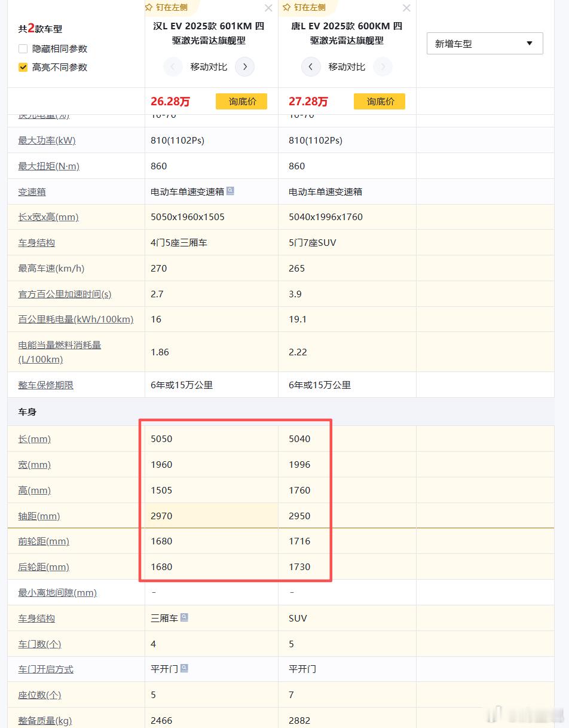
Task: Click the 整备质量(kg) parameter link
Action: (45, 721)
